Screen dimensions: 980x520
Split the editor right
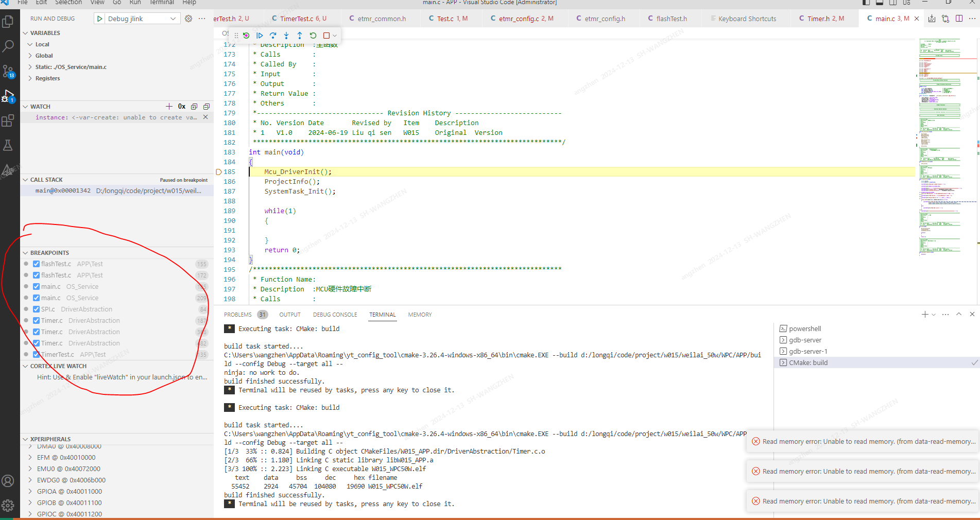click(959, 19)
